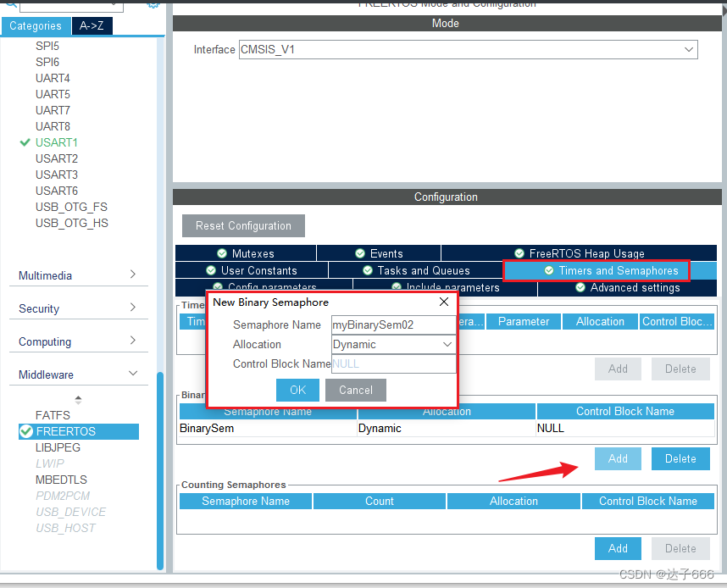Select MBEDTLS middleware
The image size is (727, 588).
tap(61, 480)
